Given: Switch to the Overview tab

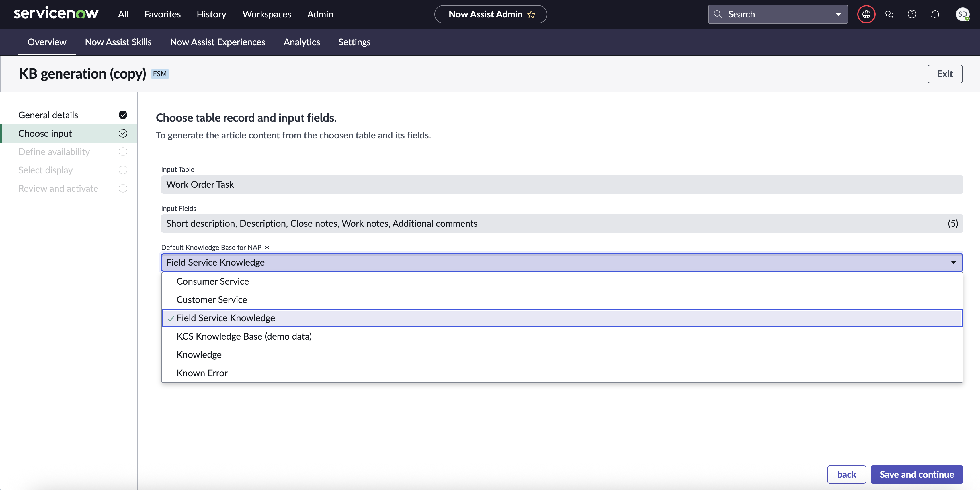Looking at the screenshot, I should click(47, 42).
